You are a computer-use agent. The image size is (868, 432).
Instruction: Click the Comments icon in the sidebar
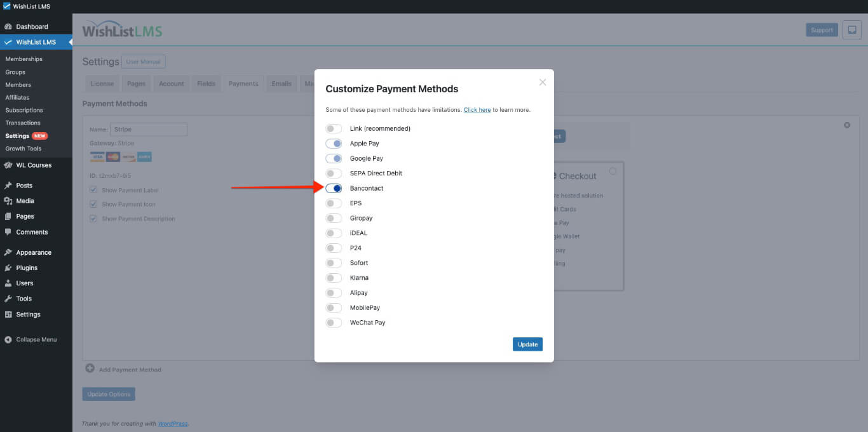pyautogui.click(x=9, y=232)
